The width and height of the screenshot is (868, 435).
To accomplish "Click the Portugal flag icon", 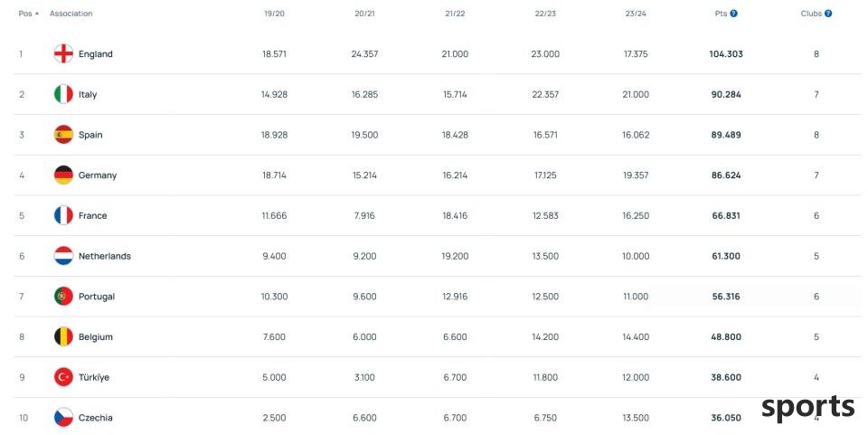I will pos(63,296).
